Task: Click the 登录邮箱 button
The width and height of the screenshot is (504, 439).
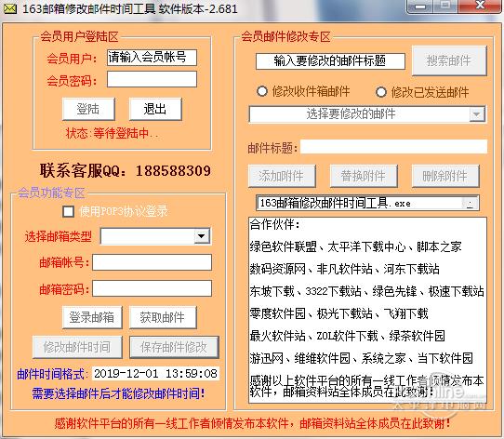Action: pos(92,317)
